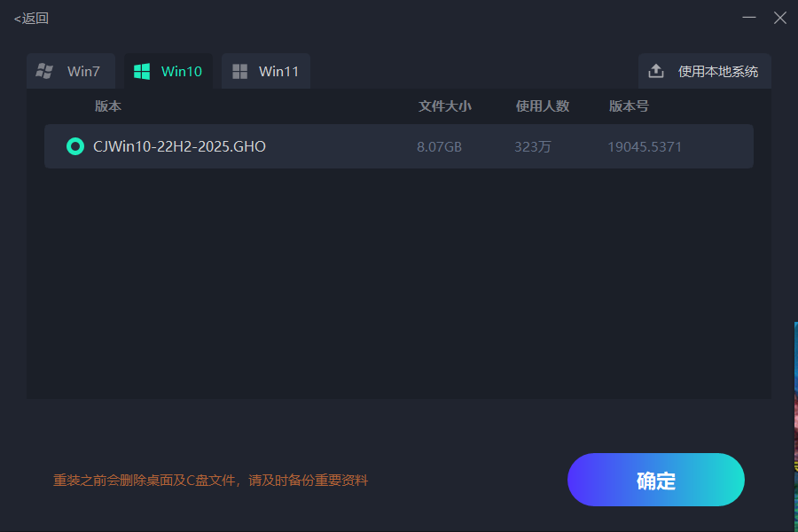Close the installer window
798x532 pixels.
(779, 18)
